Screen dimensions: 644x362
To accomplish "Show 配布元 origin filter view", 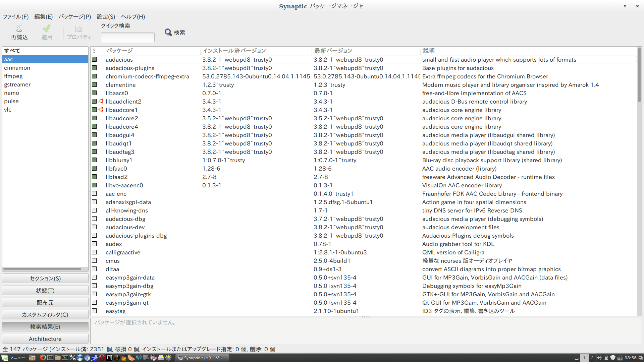I will click(x=45, y=302).
